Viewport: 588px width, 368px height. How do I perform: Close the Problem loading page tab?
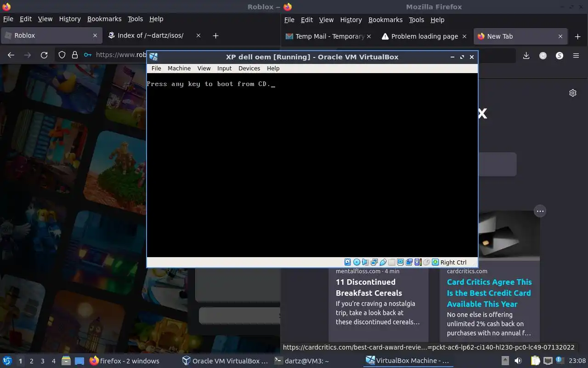464,36
